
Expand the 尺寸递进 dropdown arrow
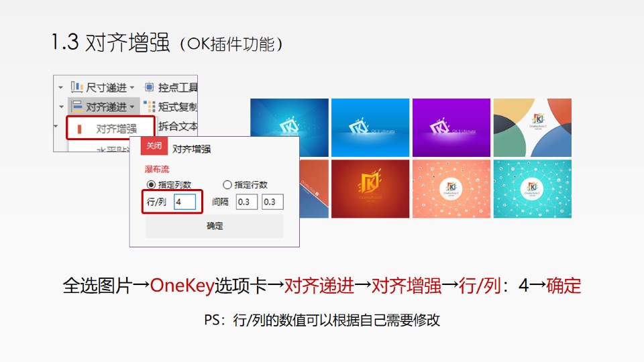(x=132, y=87)
